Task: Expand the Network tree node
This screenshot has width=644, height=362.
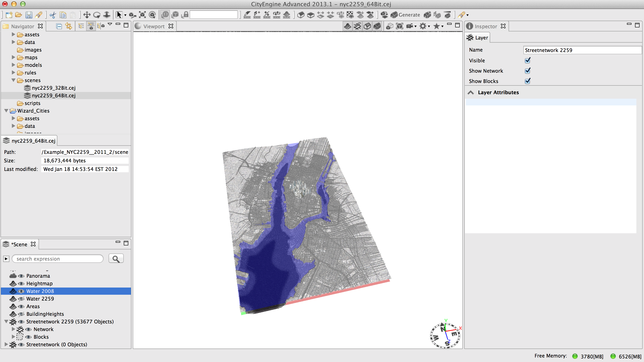Action: [x=13, y=329]
